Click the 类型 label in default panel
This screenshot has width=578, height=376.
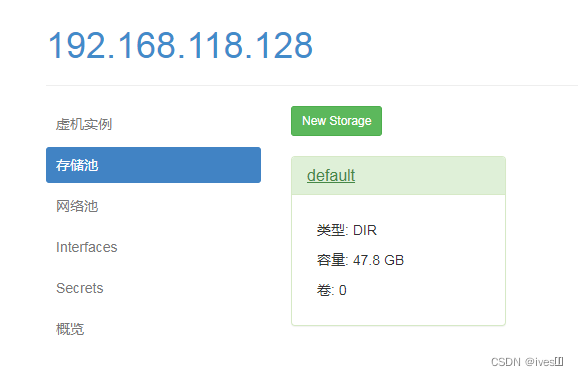click(331, 230)
